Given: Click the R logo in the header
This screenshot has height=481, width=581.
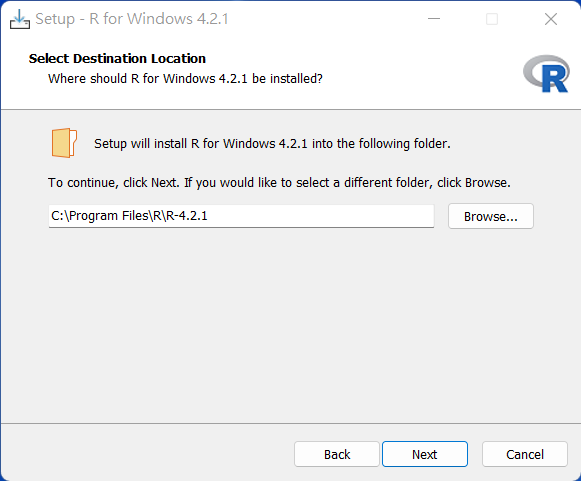Looking at the screenshot, I should tap(546, 73).
